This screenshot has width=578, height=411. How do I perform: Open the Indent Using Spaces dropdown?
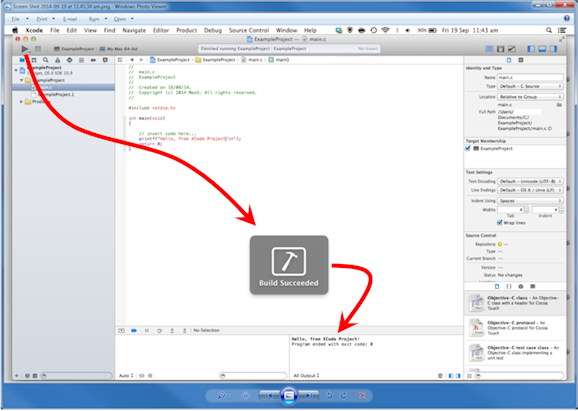tap(530, 201)
